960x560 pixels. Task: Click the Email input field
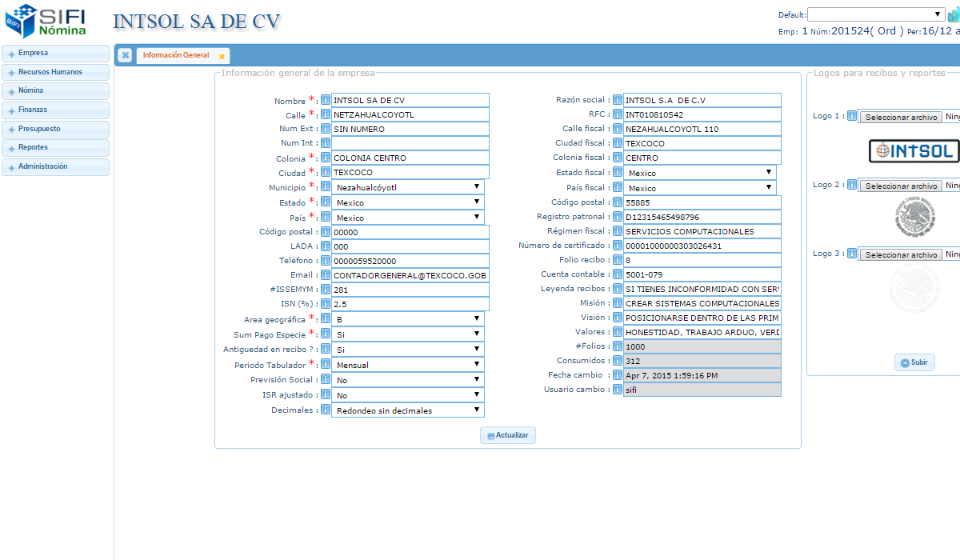coord(410,274)
